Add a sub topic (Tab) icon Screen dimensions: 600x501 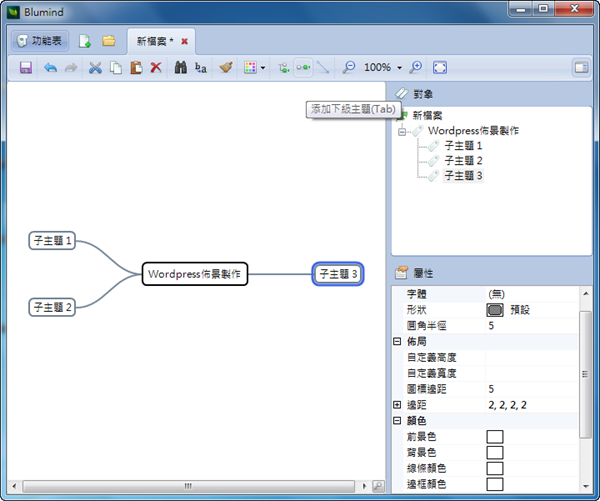[303, 68]
